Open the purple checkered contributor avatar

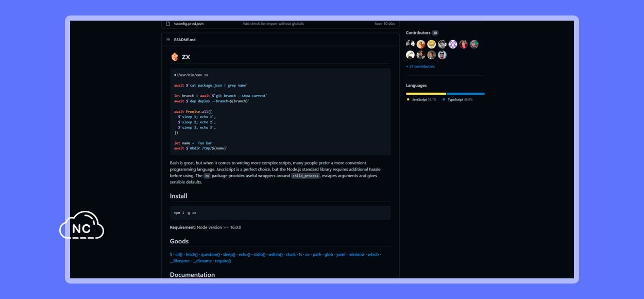point(453,44)
